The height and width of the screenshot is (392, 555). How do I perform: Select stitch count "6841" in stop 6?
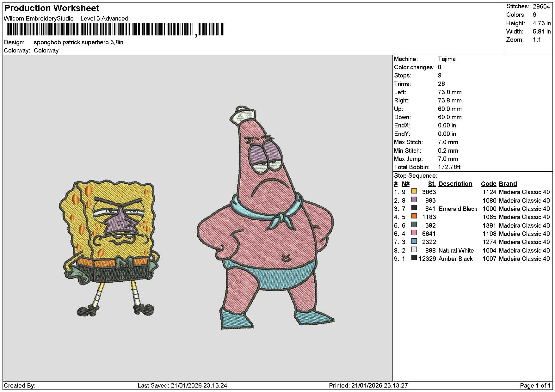pyautogui.click(x=429, y=234)
